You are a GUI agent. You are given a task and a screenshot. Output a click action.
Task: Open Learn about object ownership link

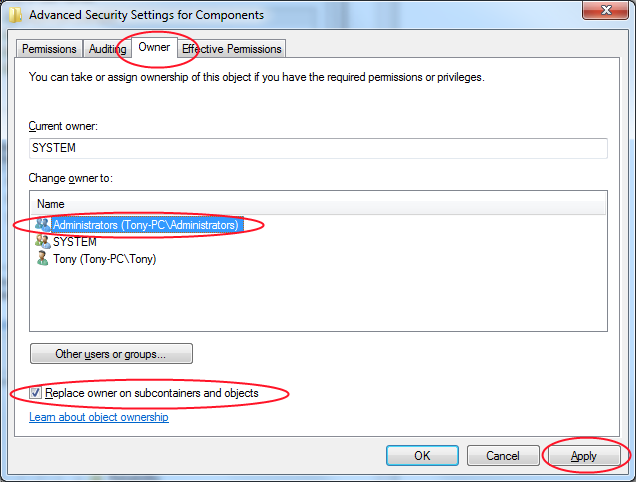pos(99,417)
